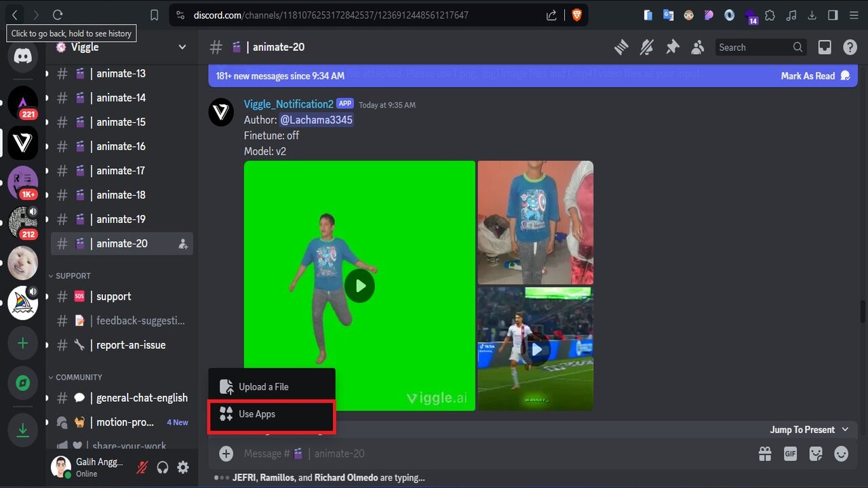The width and height of the screenshot is (868, 488).
Task: Click Jump To Present
Action: click(809, 430)
